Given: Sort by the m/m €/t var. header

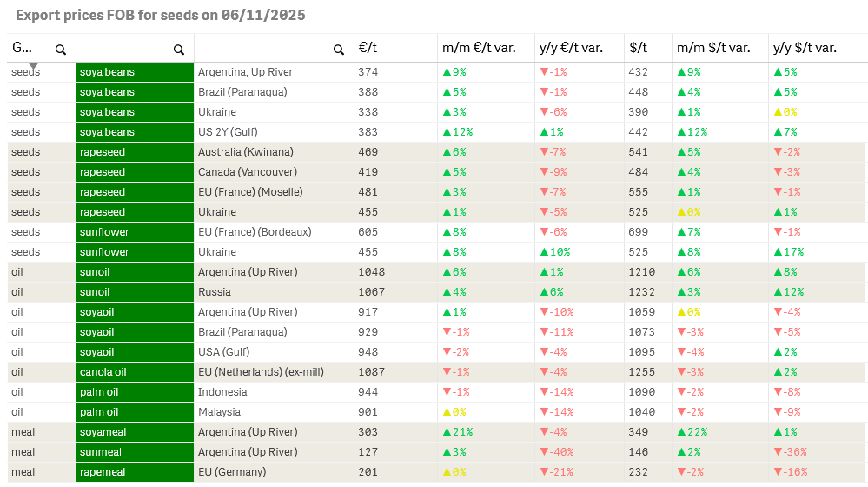Looking at the screenshot, I should [475, 49].
